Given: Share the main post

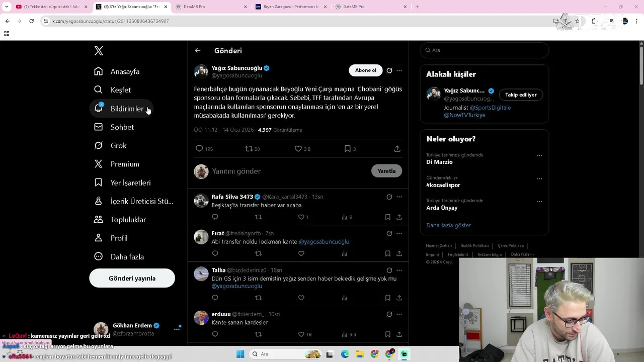Looking at the screenshot, I should pos(397,149).
